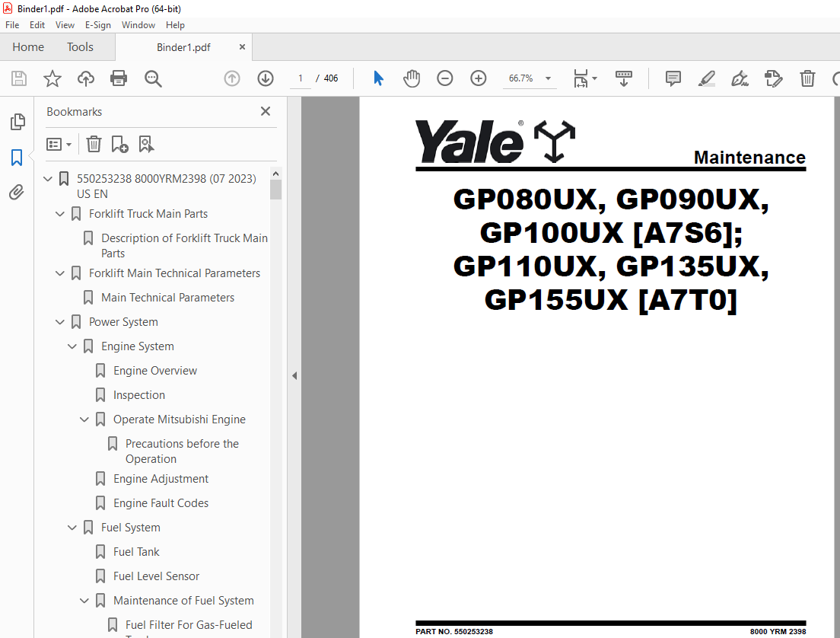
Task: Open bookmarks options list dropdown
Action: [x=59, y=144]
